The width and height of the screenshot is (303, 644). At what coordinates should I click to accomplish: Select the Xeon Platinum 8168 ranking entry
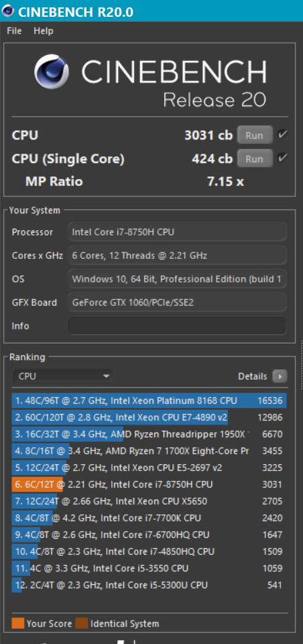tap(149, 400)
